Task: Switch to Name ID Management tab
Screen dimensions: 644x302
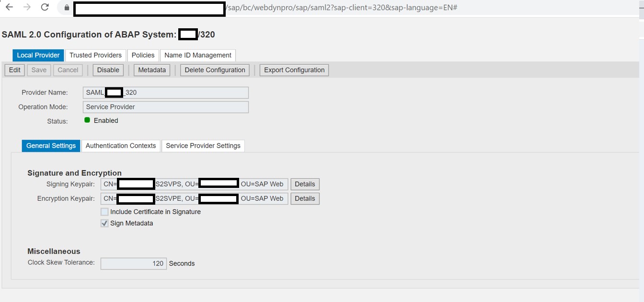Action: (197, 55)
